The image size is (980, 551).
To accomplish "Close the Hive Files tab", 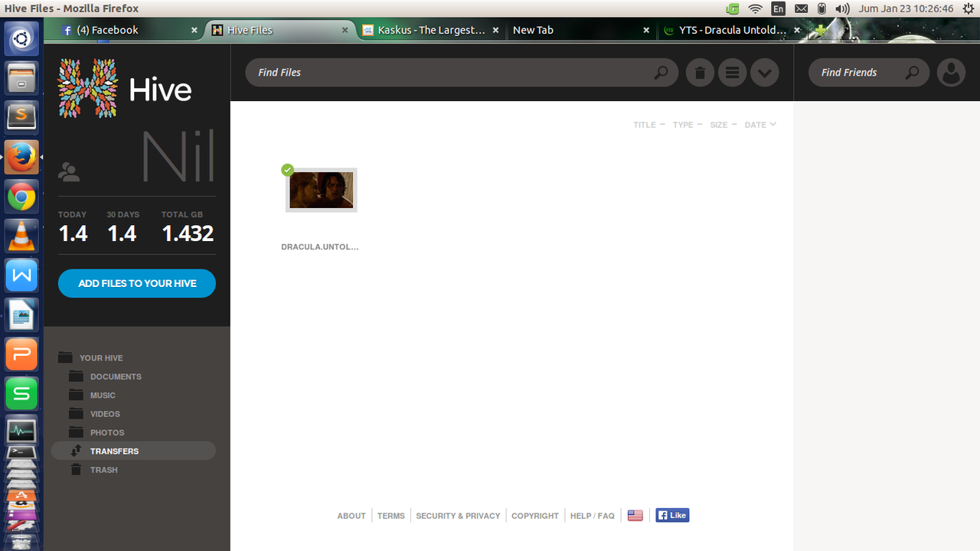I will click(x=345, y=31).
